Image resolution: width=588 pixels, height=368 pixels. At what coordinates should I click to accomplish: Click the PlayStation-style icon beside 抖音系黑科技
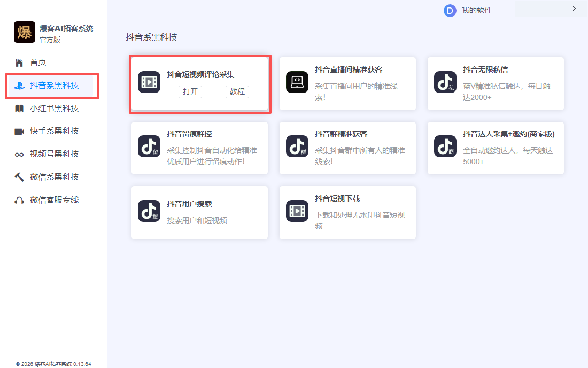(19, 86)
